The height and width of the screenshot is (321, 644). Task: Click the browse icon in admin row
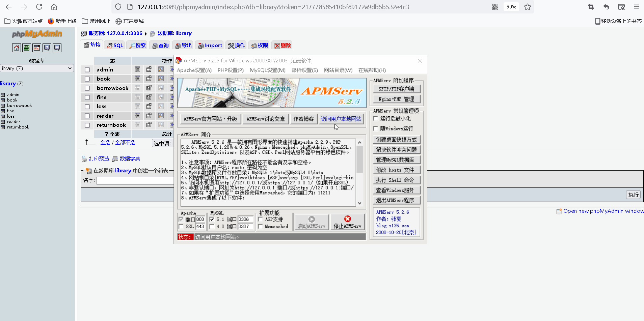pyautogui.click(x=137, y=69)
